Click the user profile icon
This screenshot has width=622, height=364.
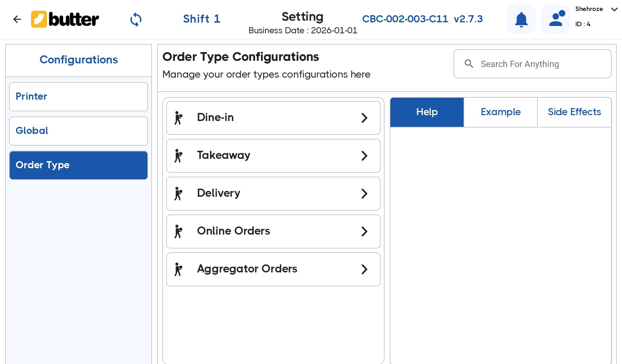[x=556, y=19]
